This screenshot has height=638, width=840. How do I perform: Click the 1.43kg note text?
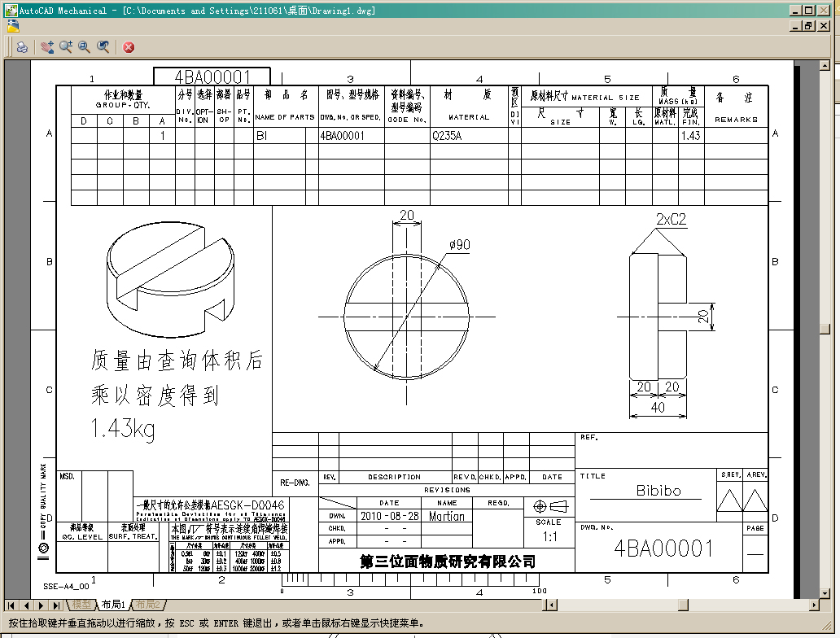[123, 429]
